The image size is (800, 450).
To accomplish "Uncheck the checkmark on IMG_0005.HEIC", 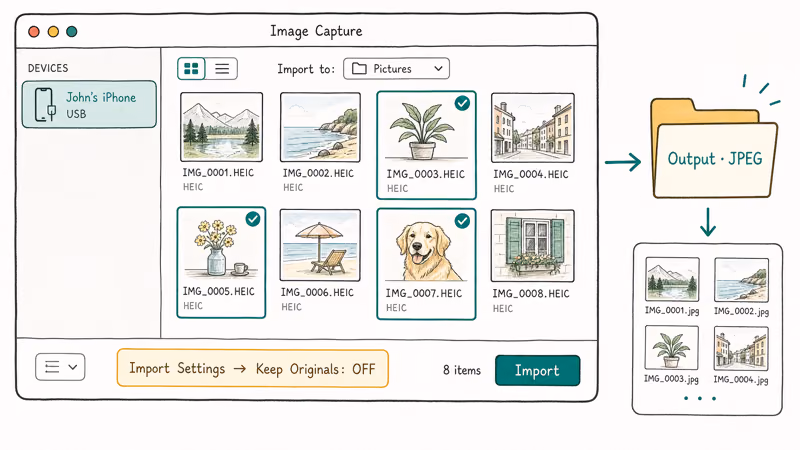I will 253,219.
